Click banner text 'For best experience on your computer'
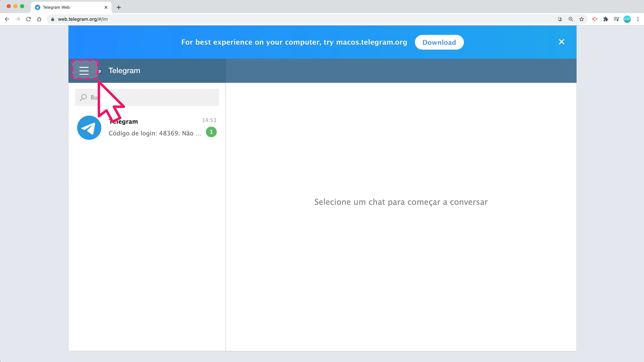Image resolution: width=644 pixels, height=362 pixels. [251, 42]
